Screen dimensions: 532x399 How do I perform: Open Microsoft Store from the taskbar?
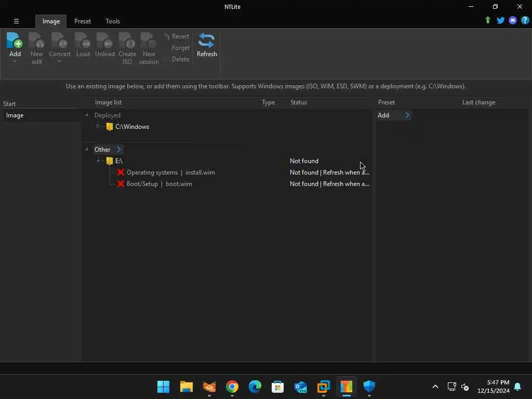point(277,387)
